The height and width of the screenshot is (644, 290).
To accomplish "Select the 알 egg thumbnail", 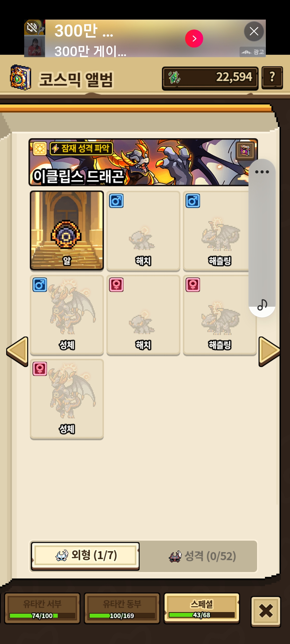I will click(67, 230).
